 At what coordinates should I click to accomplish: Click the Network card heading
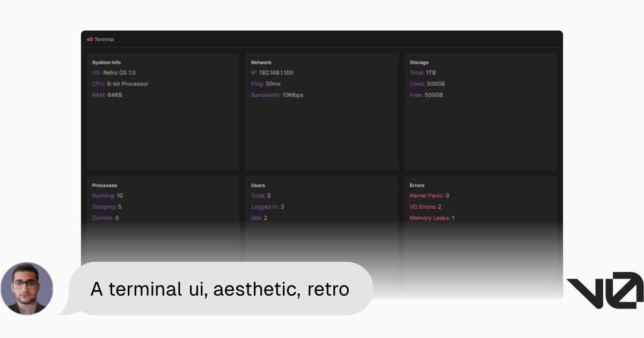click(x=261, y=62)
